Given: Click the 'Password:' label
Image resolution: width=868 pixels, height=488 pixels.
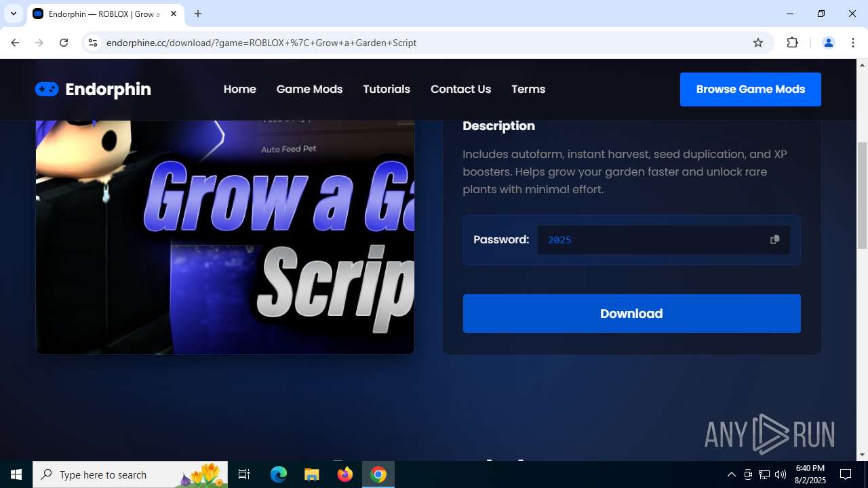Looking at the screenshot, I should [501, 240].
